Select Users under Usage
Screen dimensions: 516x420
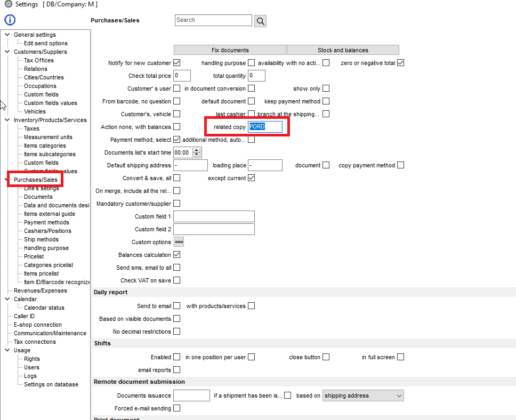pyautogui.click(x=31, y=367)
